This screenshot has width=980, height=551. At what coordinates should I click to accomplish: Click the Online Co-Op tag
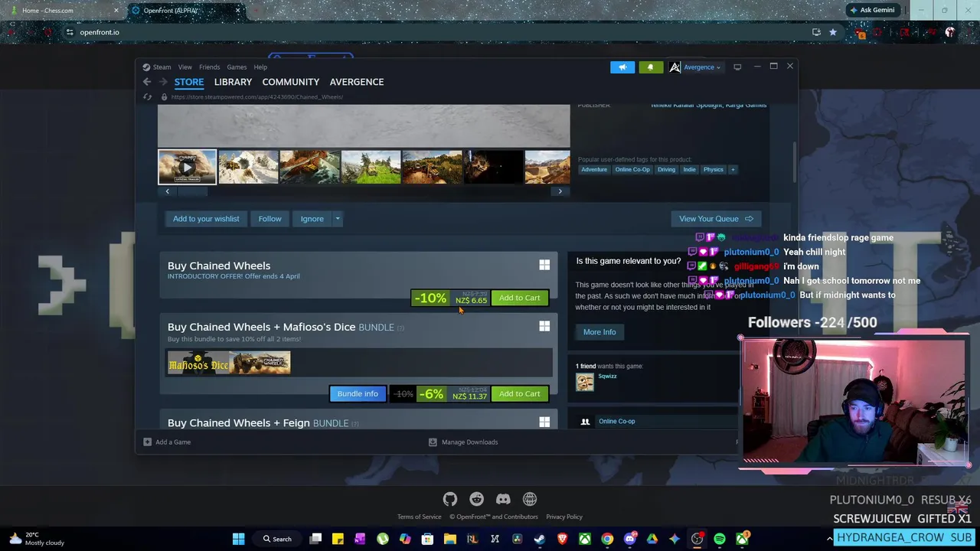tap(632, 170)
